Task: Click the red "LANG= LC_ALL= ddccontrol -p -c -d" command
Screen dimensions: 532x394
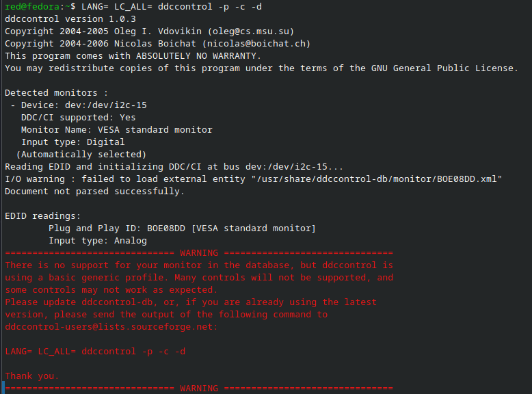Action: point(94,351)
